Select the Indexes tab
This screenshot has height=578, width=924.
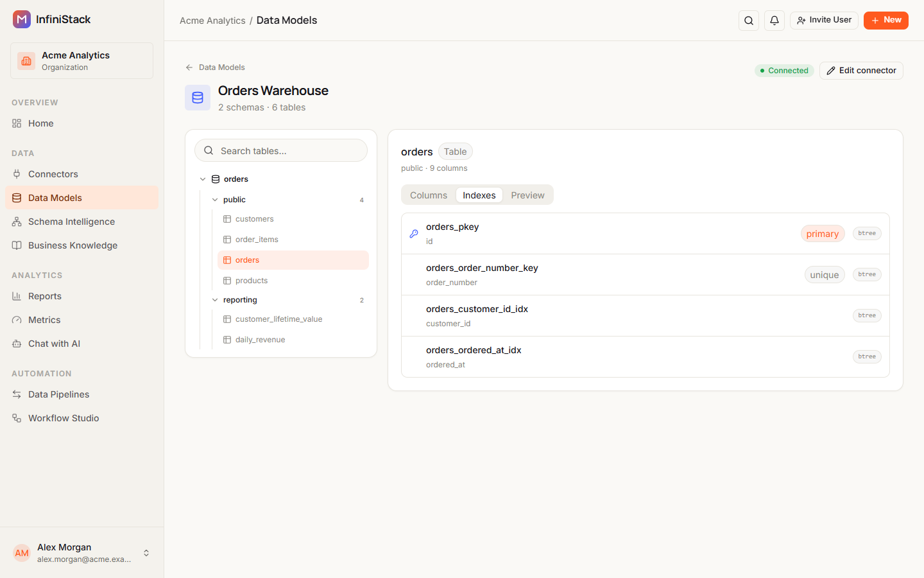pos(479,195)
